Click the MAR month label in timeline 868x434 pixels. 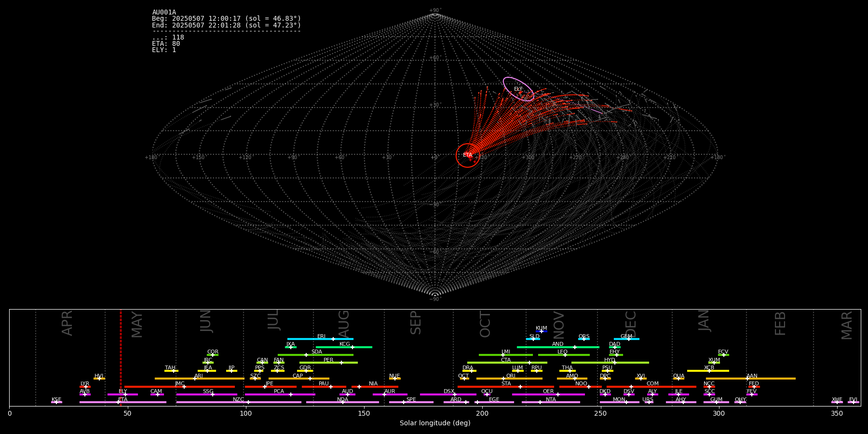(x=847, y=325)
